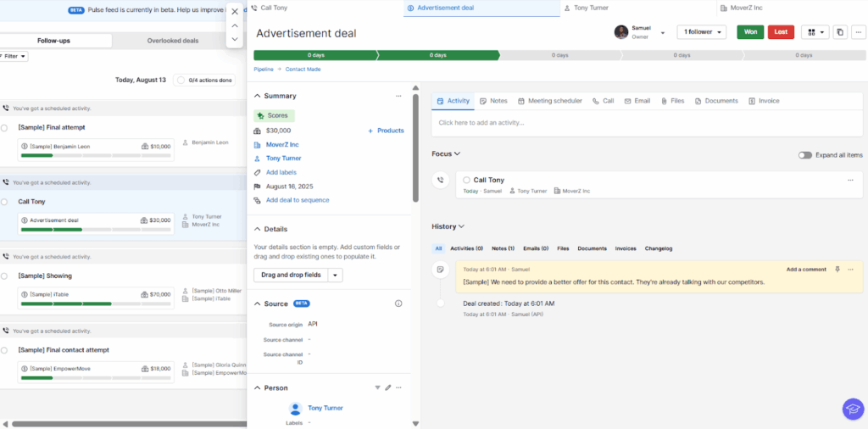Image resolution: width=868 pixels, height=429 pixels.
Task: Click the info icon in Source section
Action: coord(398,304)
